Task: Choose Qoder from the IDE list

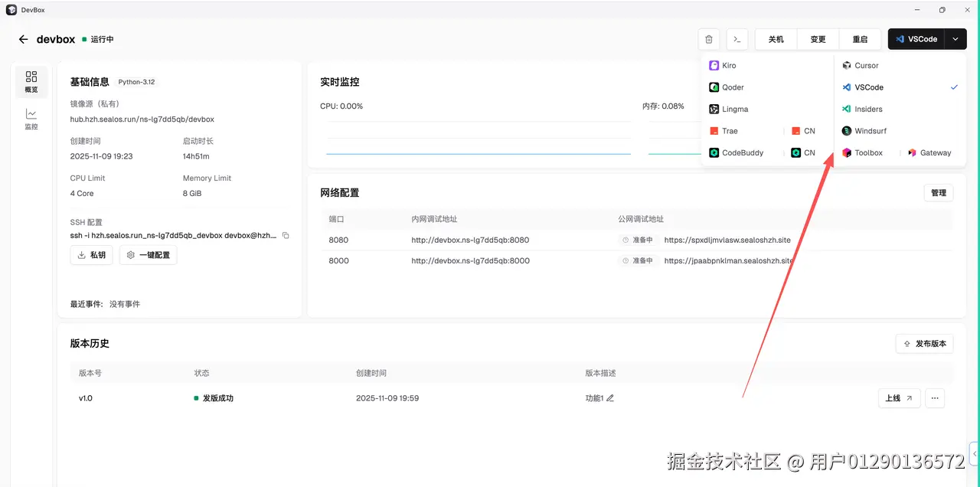Action: pos(733,87)
